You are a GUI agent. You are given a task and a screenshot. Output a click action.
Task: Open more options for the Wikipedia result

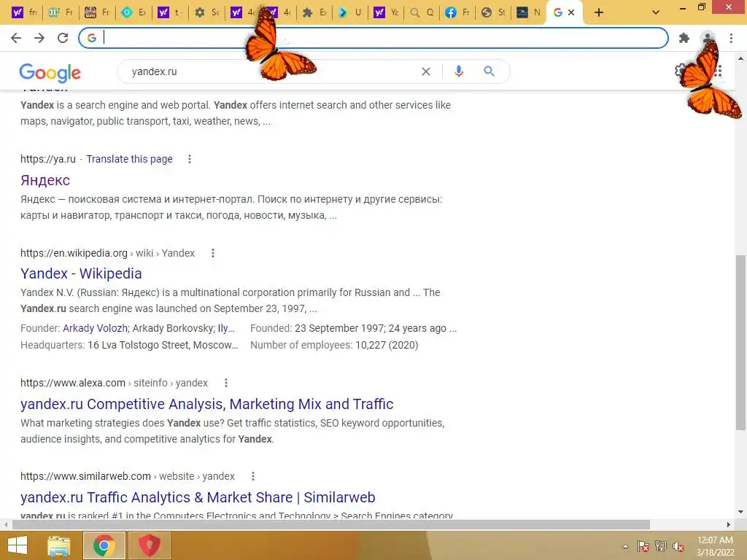(x=213, y=253)
